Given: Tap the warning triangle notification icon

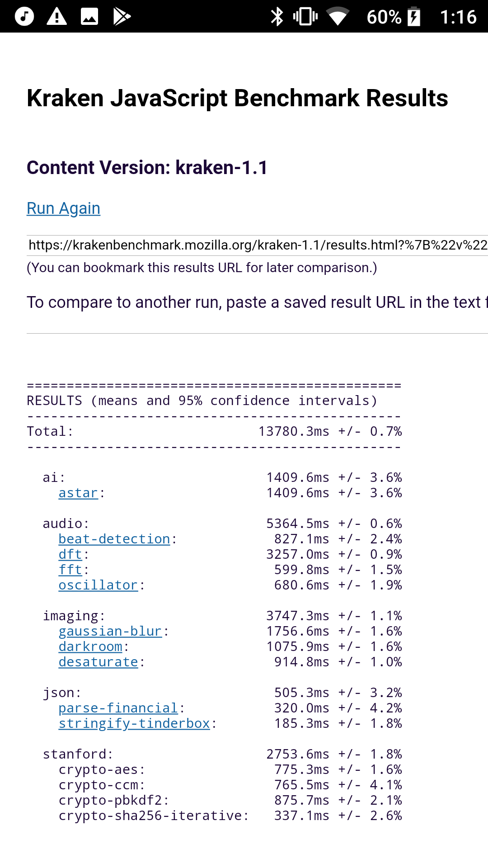Looking at the screenshot, I should (57, 17).
